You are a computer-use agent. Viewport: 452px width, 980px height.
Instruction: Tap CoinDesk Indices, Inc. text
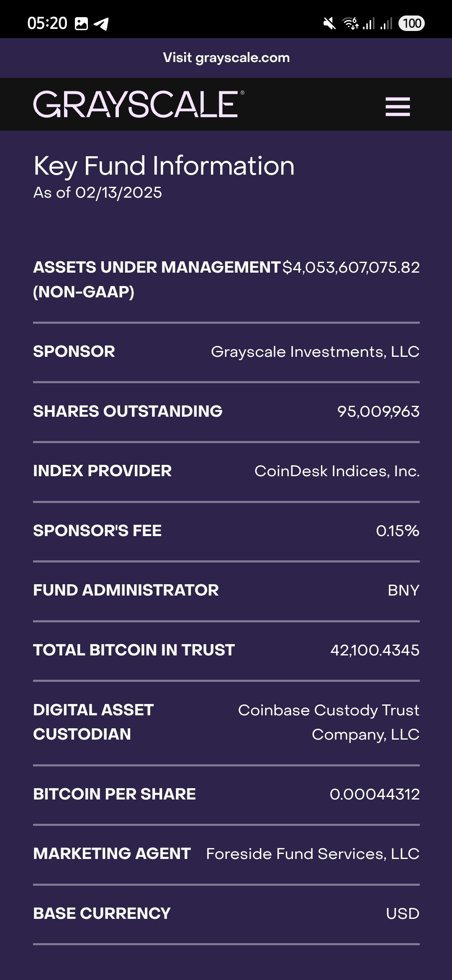(x=337, y=471)
